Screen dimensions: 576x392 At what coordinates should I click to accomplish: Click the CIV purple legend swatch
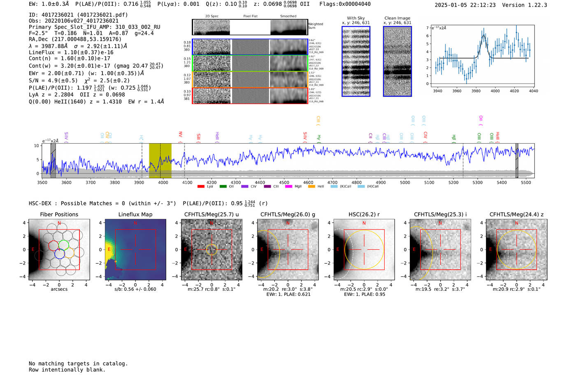(x=245, y=187)
